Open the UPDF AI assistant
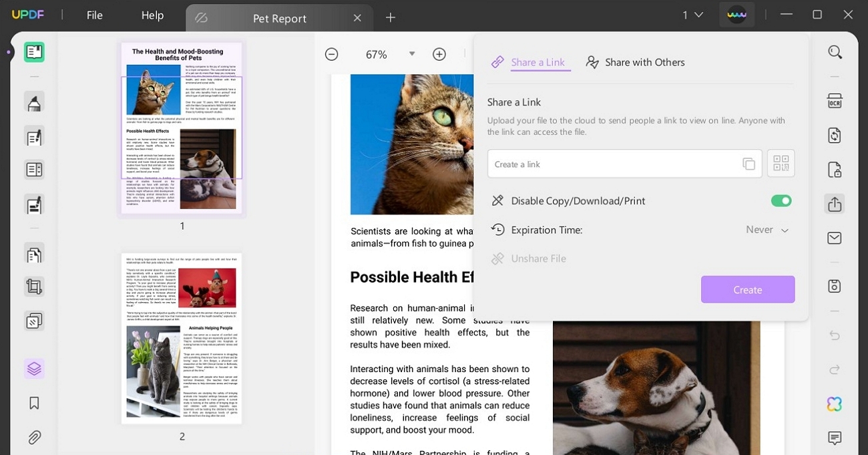 point(834,404)
